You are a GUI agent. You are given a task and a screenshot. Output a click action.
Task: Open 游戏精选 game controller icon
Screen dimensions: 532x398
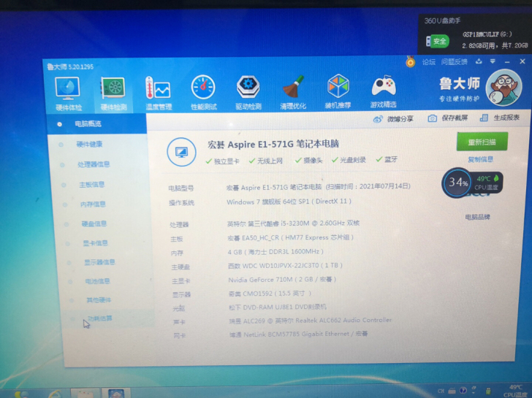point(384,91)
